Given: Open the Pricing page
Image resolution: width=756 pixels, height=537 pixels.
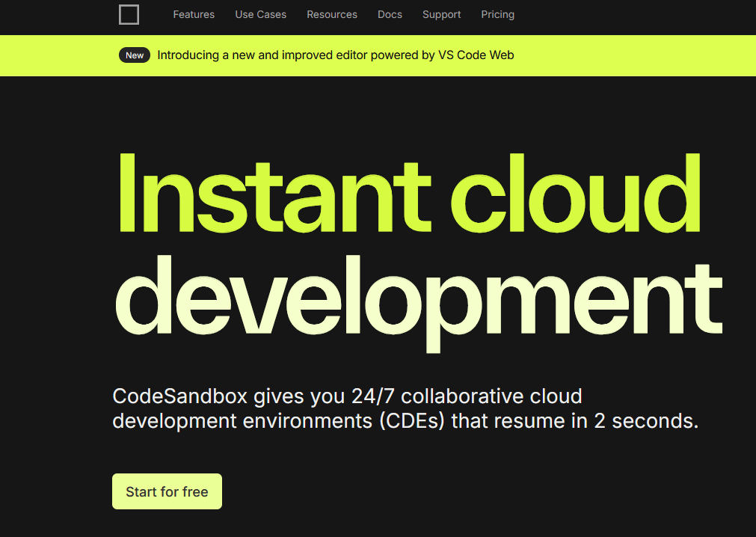Looking at the screenshot, I should pos(497,14).
